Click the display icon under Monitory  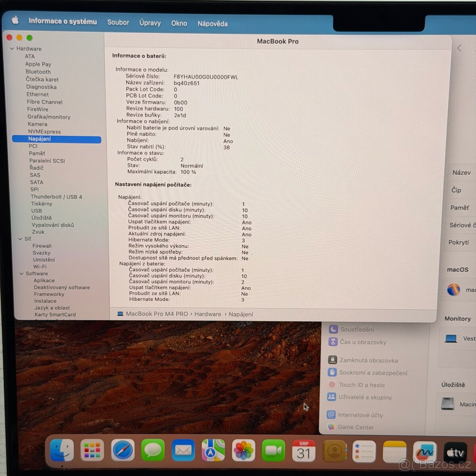point(451,339)
